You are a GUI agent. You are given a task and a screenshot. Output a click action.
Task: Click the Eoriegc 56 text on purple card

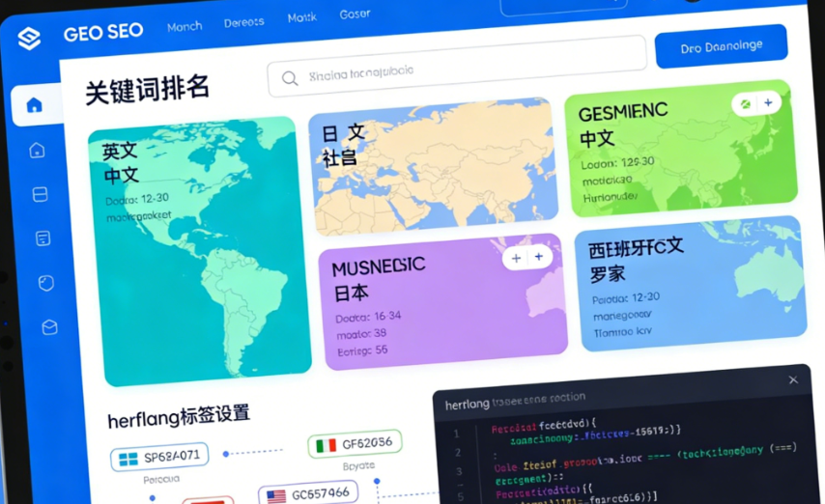(362, 350)
